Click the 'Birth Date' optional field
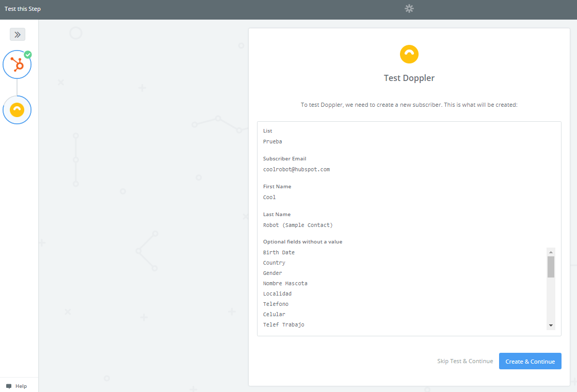This screenshot has height=392, width=577. click(279, 253)
